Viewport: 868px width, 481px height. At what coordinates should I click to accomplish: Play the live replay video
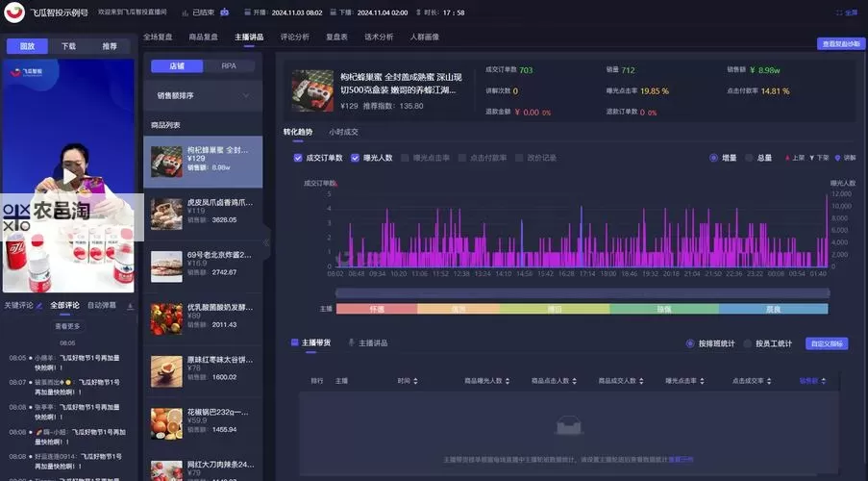click(68, 176)
